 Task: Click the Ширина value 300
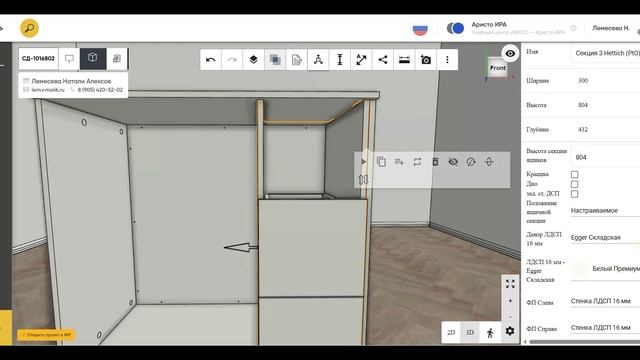pos(583,80)
